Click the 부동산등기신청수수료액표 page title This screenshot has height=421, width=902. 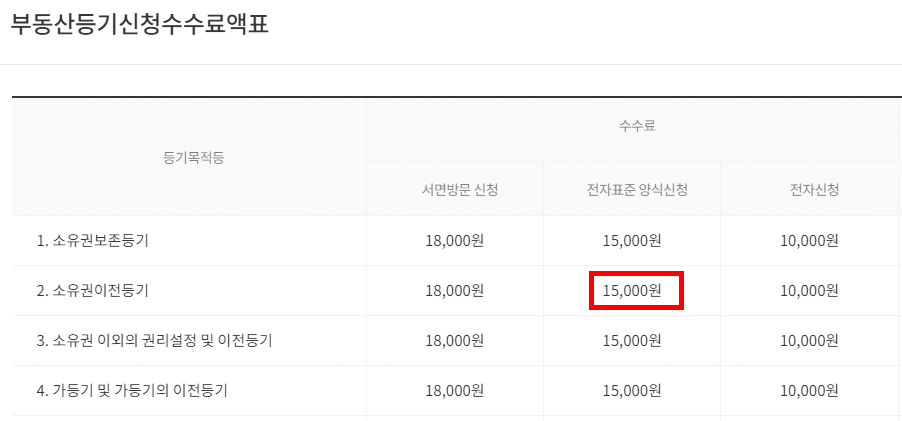[x=140, y=24]
